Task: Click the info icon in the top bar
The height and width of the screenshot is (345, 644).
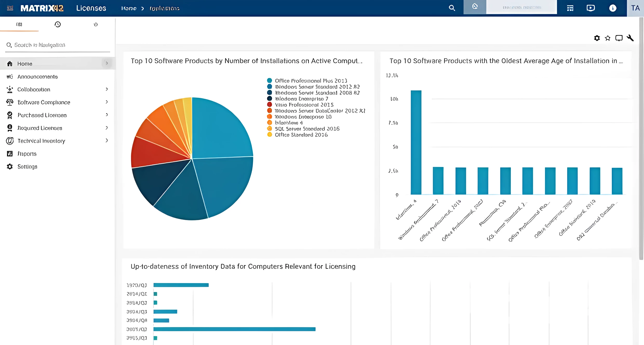Action: [x=613, y=8]
